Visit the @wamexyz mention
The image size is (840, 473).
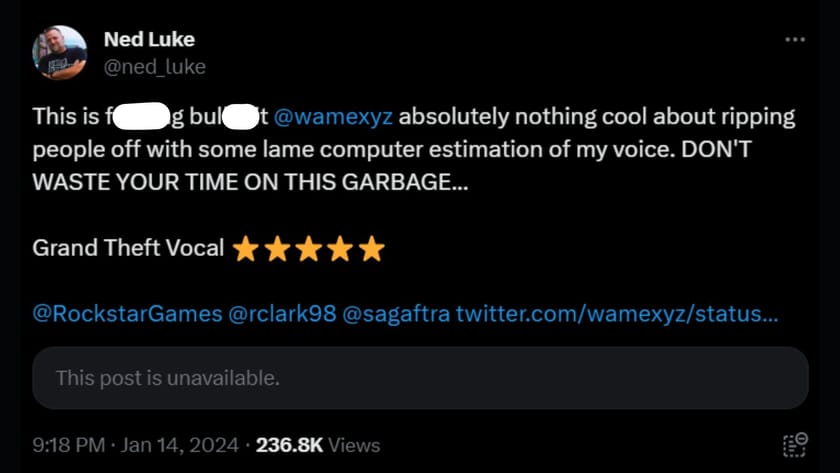(x=333, y=118)
